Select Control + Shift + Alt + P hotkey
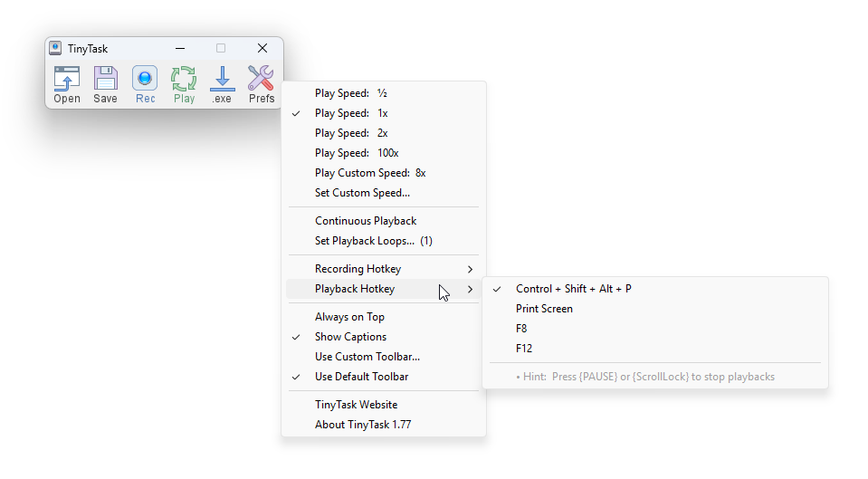Screen dimensions: 868x479 [655, 289]
